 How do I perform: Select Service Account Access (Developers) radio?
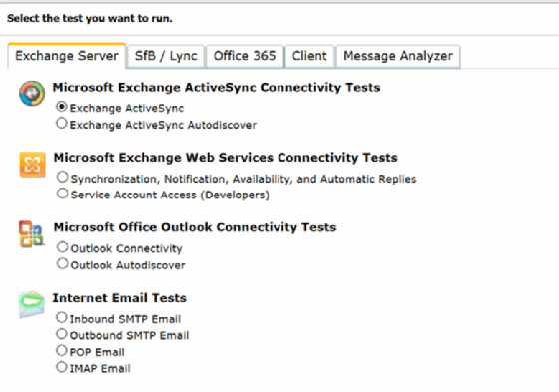62,194
